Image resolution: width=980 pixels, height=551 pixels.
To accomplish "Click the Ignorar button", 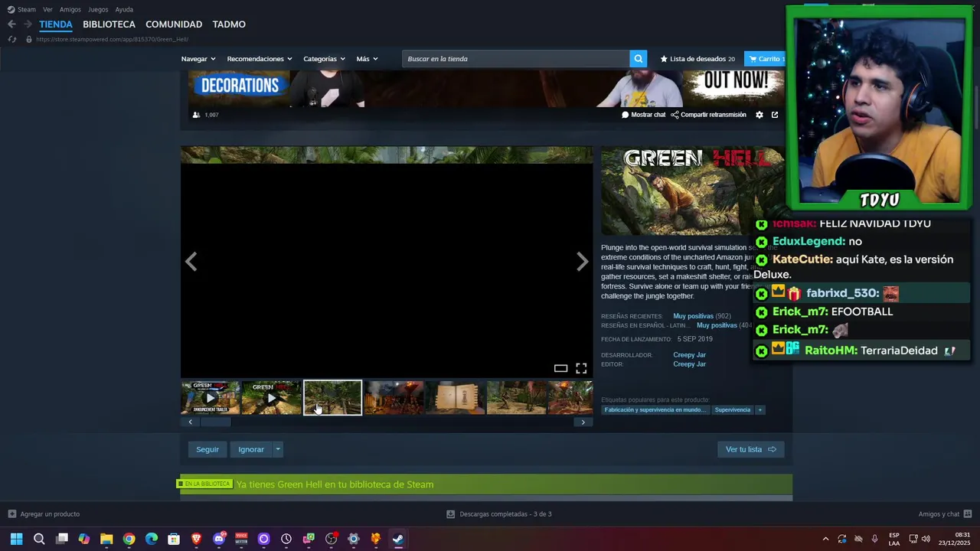I will pos(251,449).
